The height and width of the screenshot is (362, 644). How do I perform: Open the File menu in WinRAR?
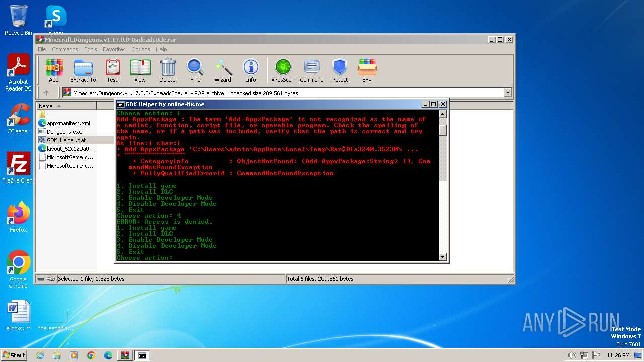42,49
